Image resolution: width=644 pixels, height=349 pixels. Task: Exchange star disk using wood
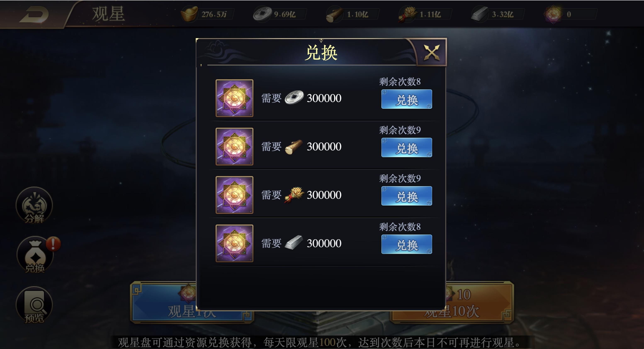pos(407,147)
